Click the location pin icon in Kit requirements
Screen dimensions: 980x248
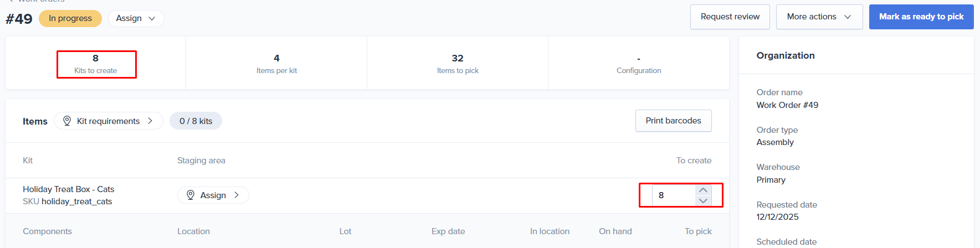[x=67, y=121]
